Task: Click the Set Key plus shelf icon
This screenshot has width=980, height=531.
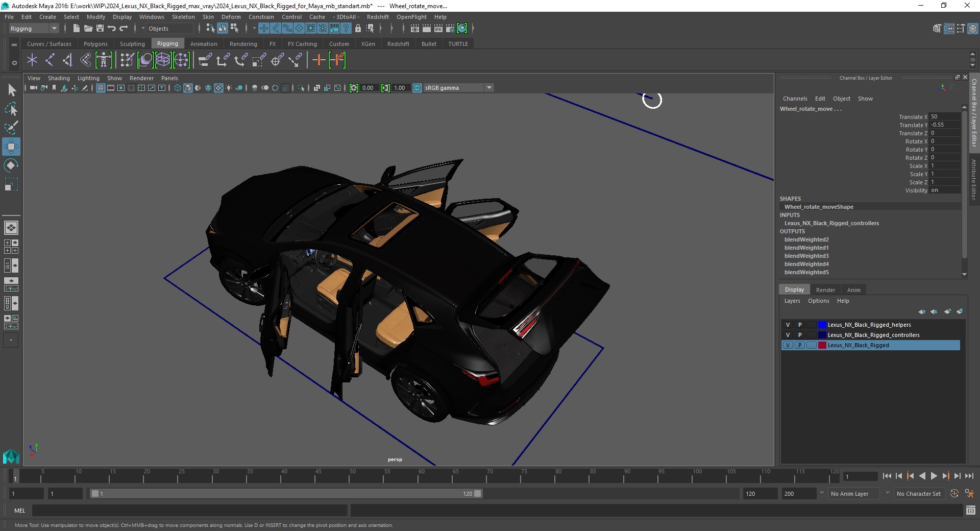Action: 318,60
